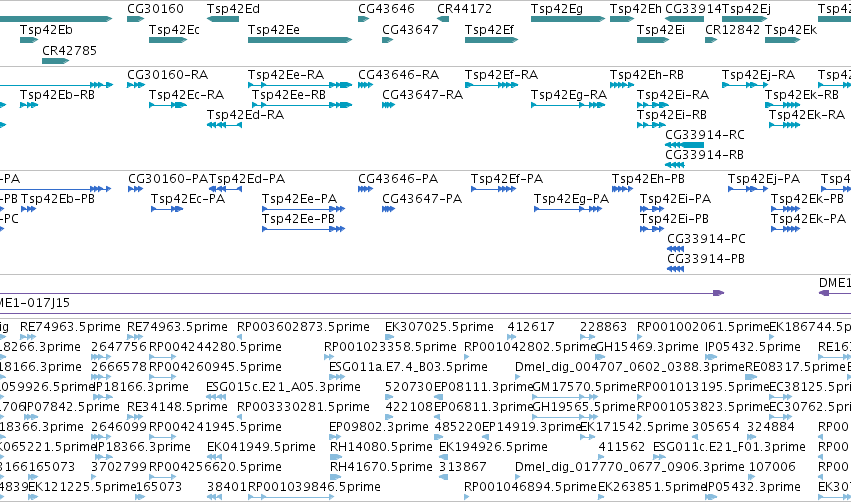The width and height of the screenshot is (851, 502).
Task: Click the Tsp42Ef gene label
Action: pos(489,30)
